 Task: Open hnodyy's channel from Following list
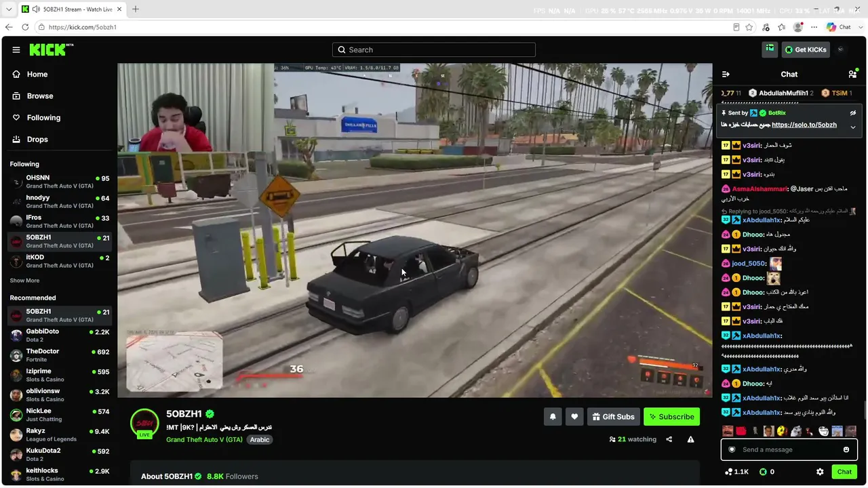(x=58, y=201)
